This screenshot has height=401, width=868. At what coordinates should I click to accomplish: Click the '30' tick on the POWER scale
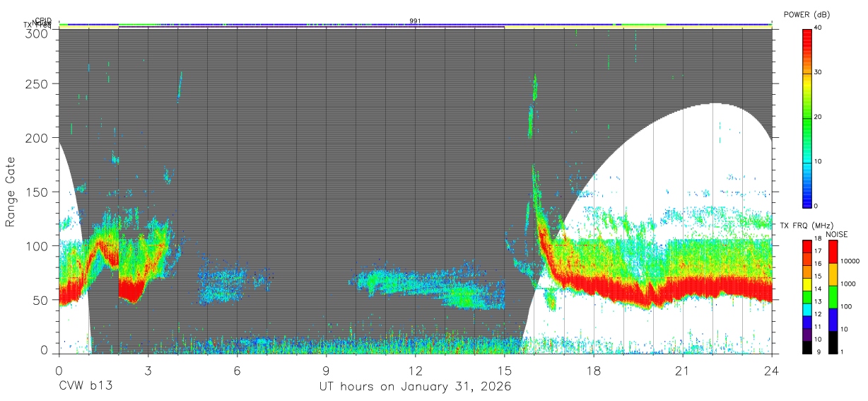point(818,72)
